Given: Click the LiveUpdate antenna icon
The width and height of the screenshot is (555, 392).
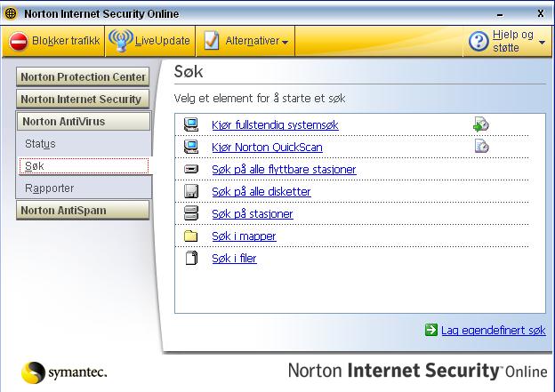Looking at the screenshot, I should (121, 40).
